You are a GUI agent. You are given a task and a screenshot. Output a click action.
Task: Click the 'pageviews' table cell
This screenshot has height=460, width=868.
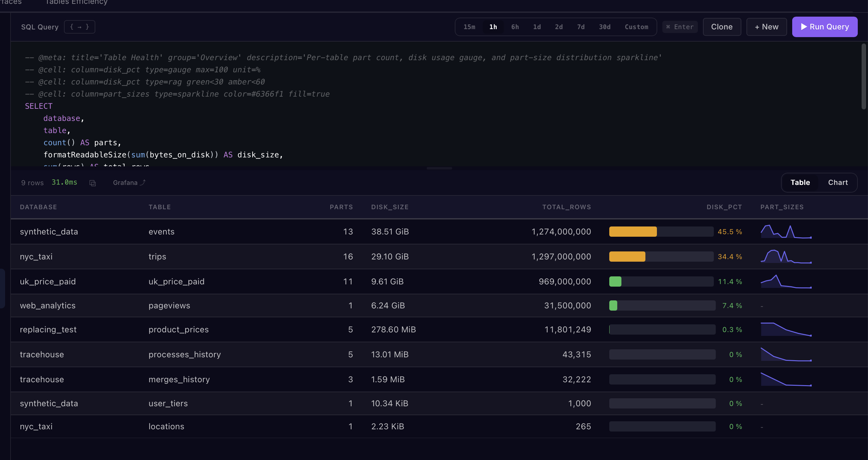coord(169,306)
